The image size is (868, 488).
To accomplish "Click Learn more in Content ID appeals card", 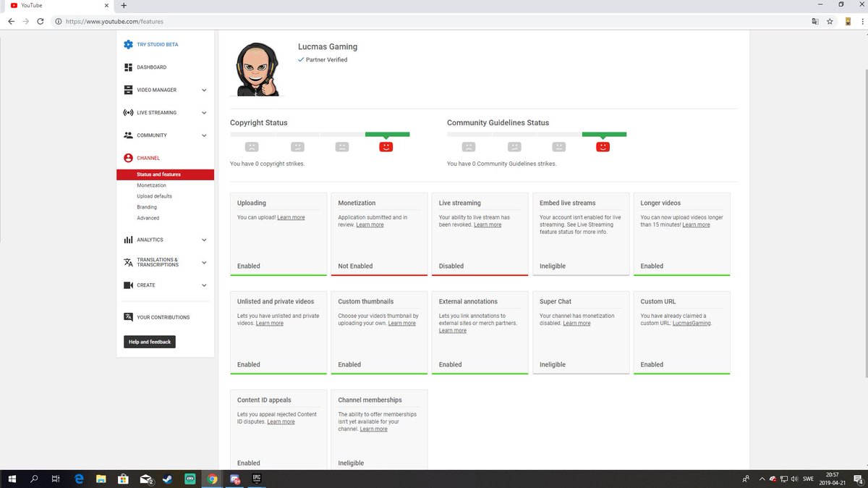I will (x=281, y=421).
